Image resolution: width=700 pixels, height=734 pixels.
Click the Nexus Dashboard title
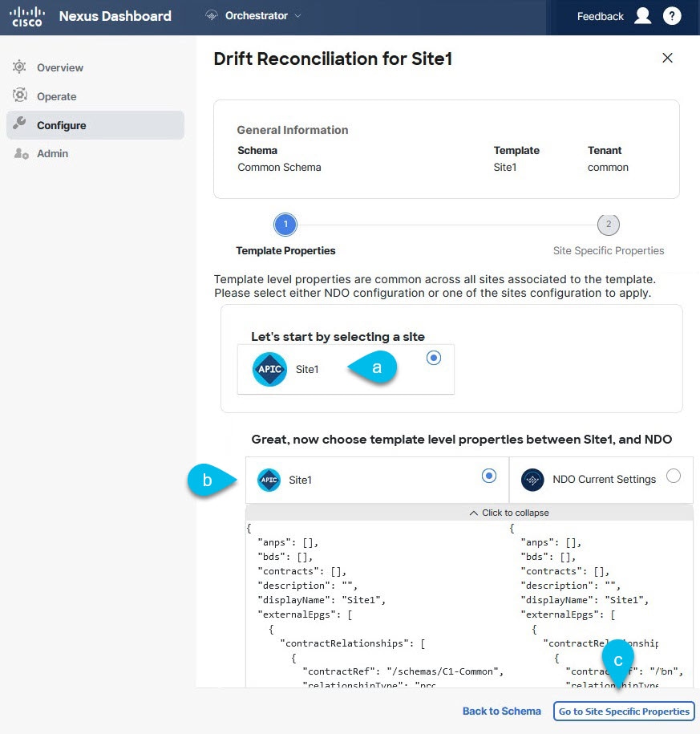(115, 16)
